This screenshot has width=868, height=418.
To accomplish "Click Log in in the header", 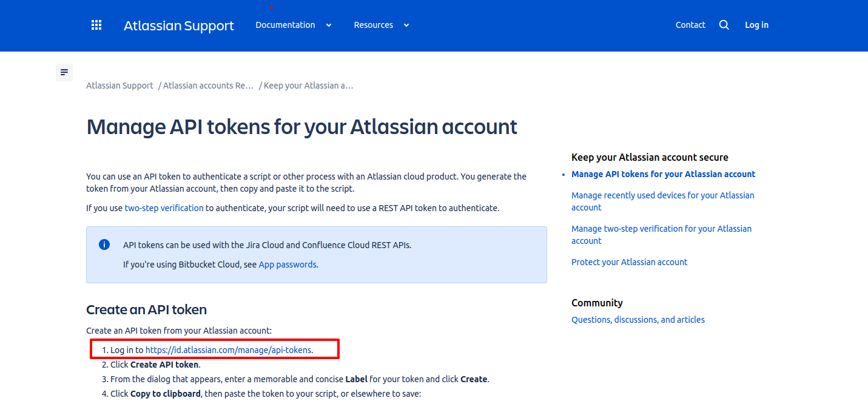I will pyautogui.click(x=756, y=25).
